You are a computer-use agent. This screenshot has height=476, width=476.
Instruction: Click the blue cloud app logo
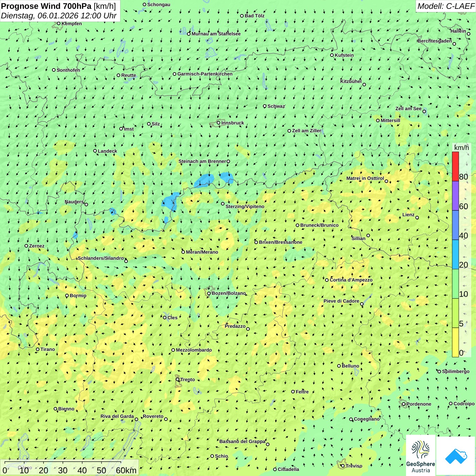456,456
